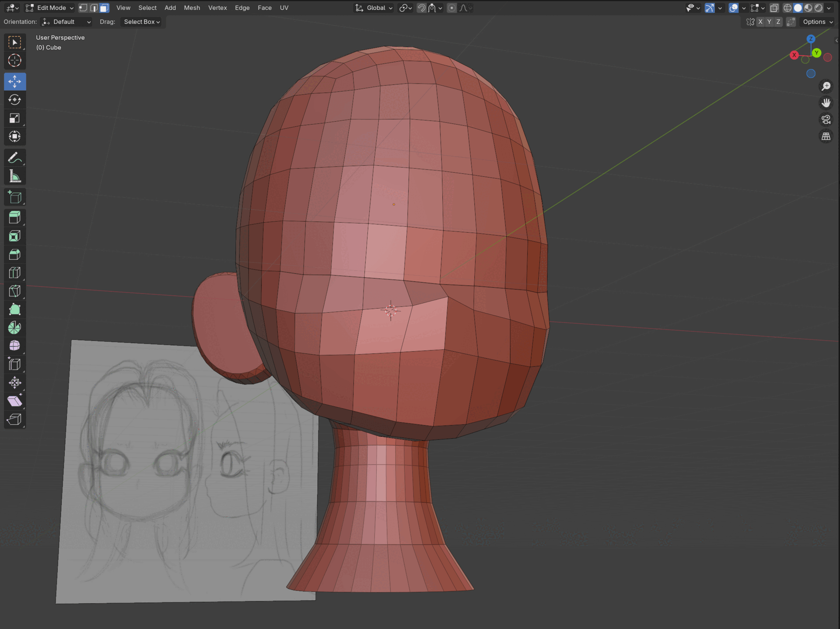Click the blue Z axis gizmo ball
Screen dimensions: 840x629
coord(811,39)
